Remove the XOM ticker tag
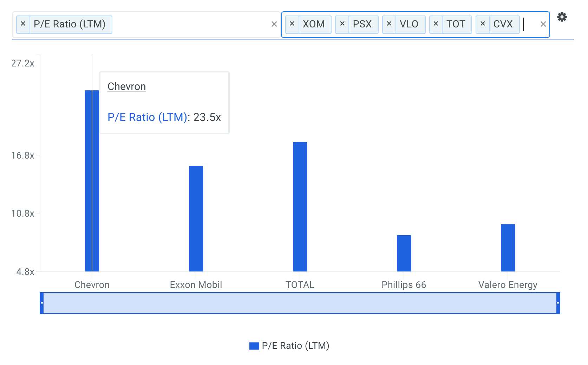Screen dimensions: 588x365 (x=292, y=24)
